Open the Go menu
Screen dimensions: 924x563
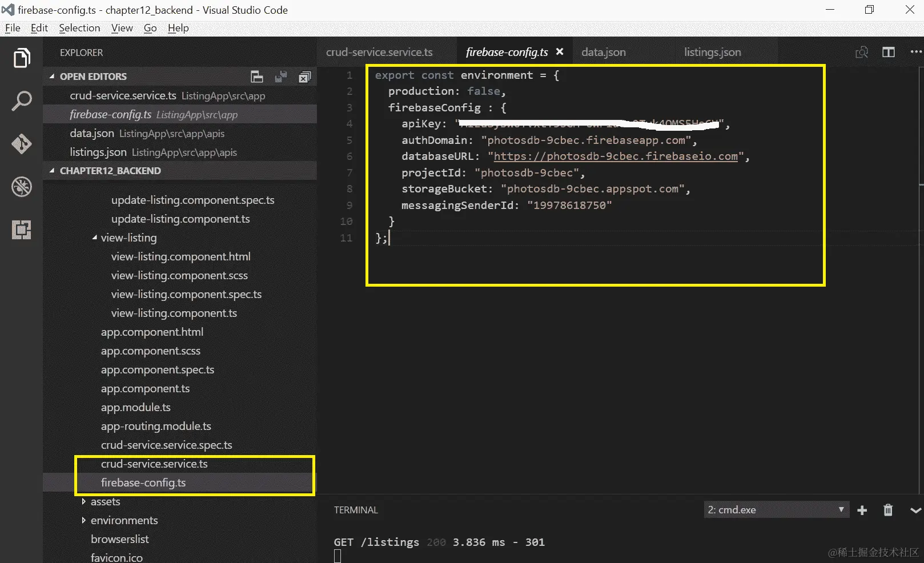[150, 28]
